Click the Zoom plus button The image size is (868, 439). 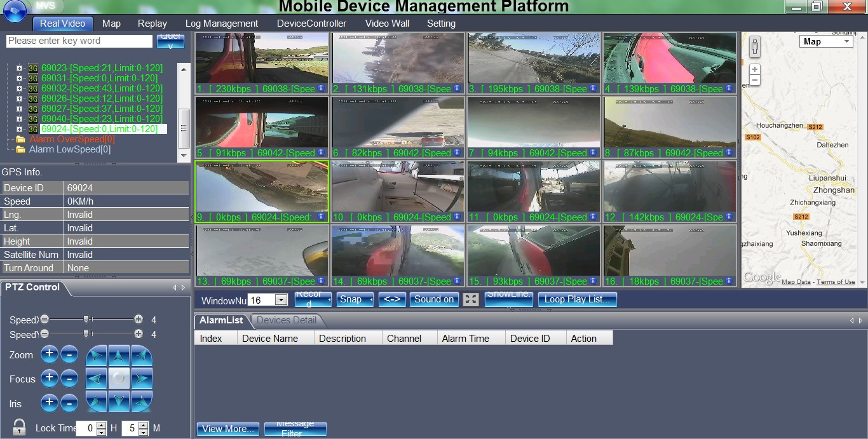(50, 355)
